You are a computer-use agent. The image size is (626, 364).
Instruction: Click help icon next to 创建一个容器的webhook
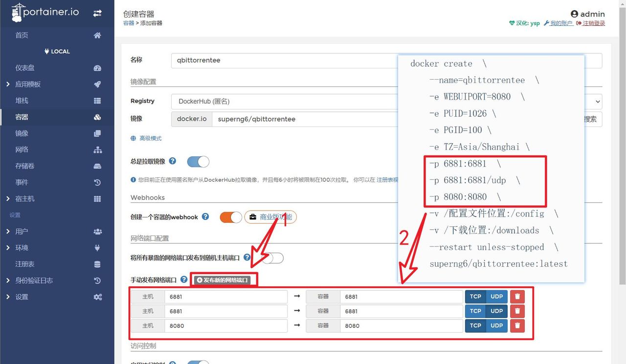click(x=205, y=216)
